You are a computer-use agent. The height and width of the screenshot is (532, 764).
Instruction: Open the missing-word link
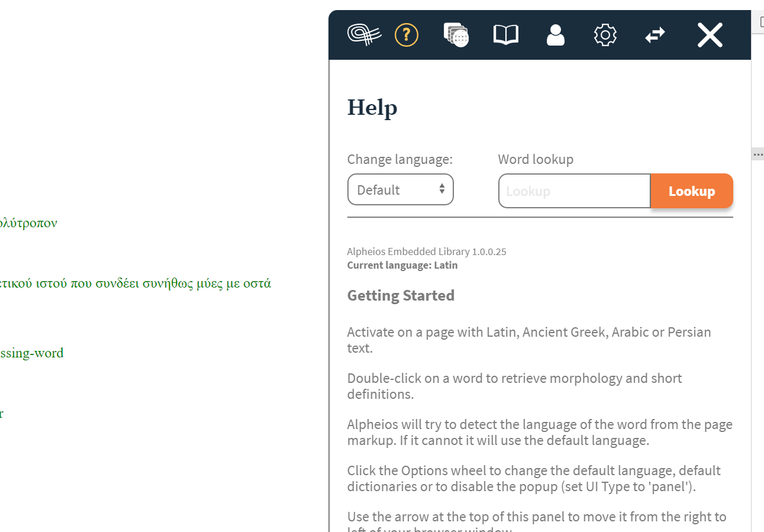[32, 353]
